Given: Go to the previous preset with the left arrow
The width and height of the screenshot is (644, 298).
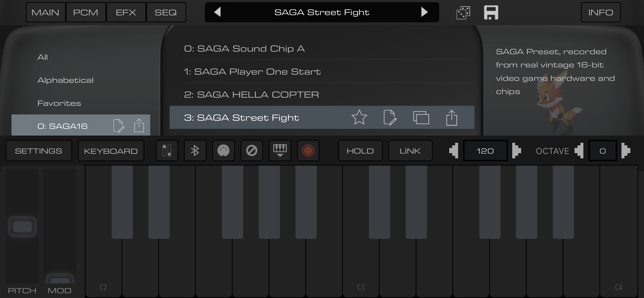Looking at the screenshot, I should point(217,12).
